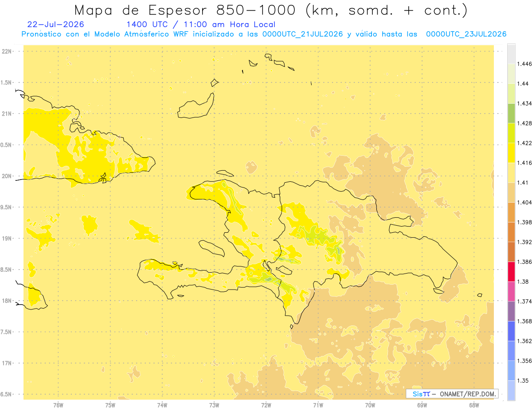Click the "19N" latitude label
Image resolution: width=532 pixels, height=411 pixels.
pyautogui.click(x=7, y=239)
